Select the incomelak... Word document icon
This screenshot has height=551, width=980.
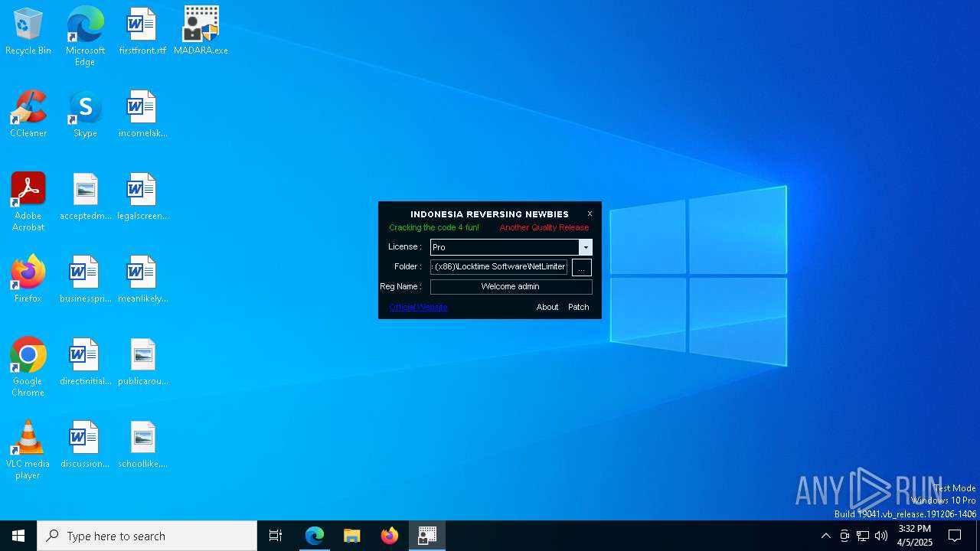[142, 114]
